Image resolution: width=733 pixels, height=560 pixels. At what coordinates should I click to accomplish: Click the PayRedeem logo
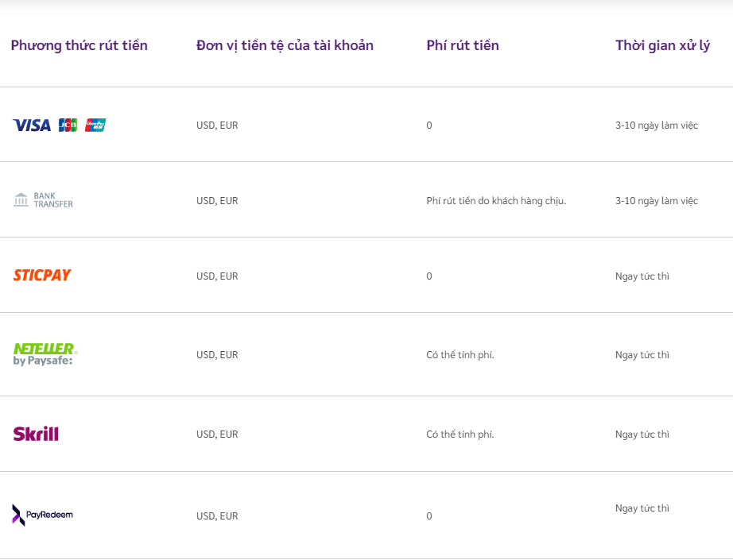[x=43, y=515]
